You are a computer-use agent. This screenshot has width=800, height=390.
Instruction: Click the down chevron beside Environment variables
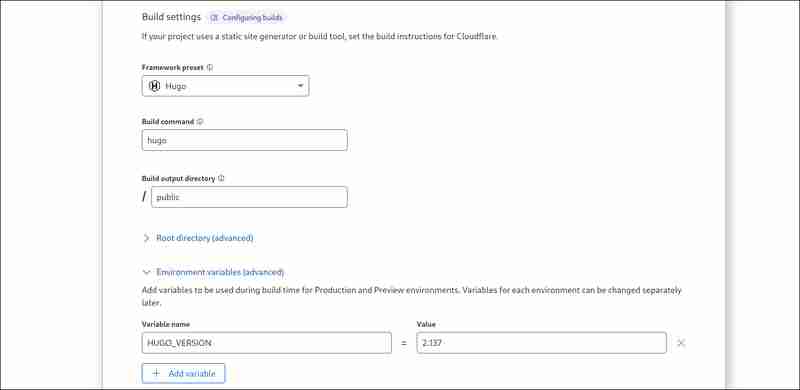tap(146, 273)
